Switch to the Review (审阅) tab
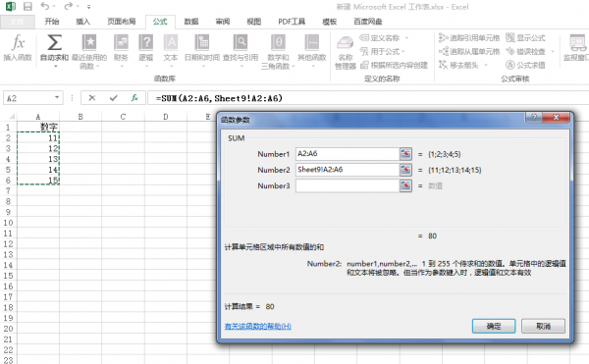589x364 pixels. coord(223,22)
